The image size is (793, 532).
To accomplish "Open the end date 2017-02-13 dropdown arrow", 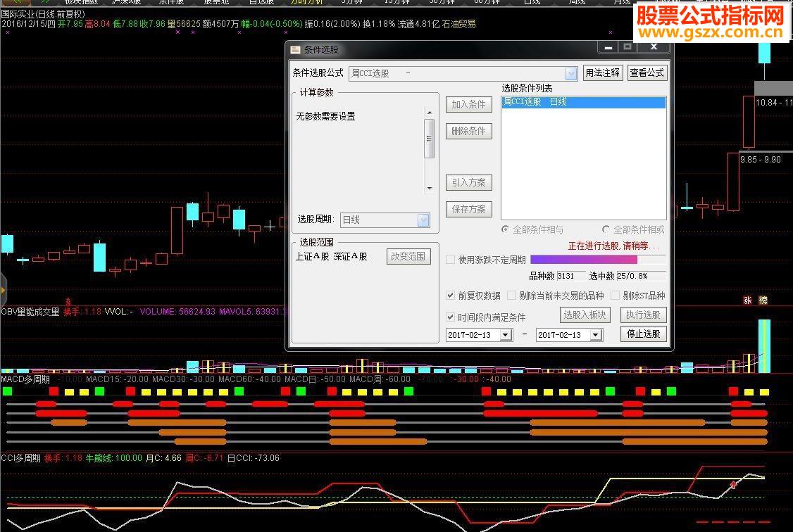I will [x=596, y=335].
